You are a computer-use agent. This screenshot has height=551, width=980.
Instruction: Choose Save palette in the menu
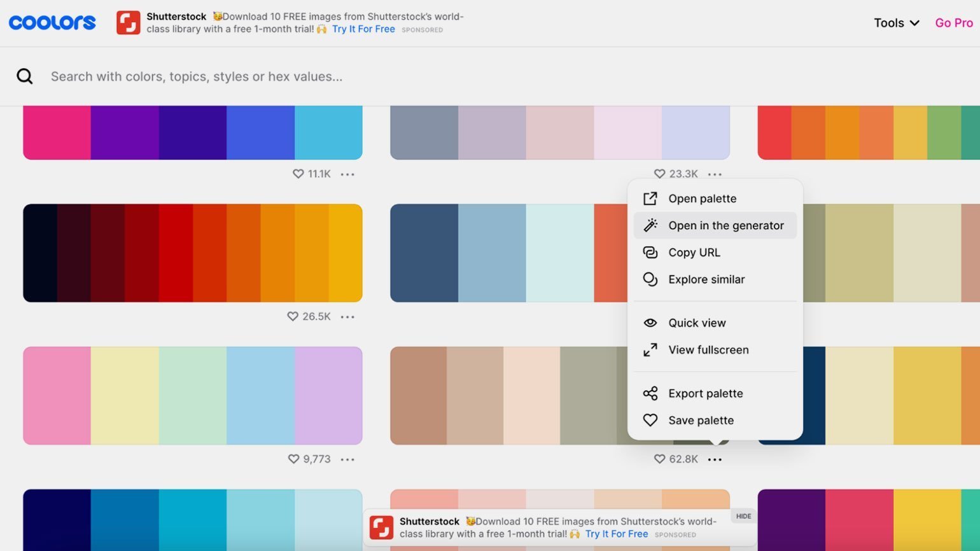715,420
